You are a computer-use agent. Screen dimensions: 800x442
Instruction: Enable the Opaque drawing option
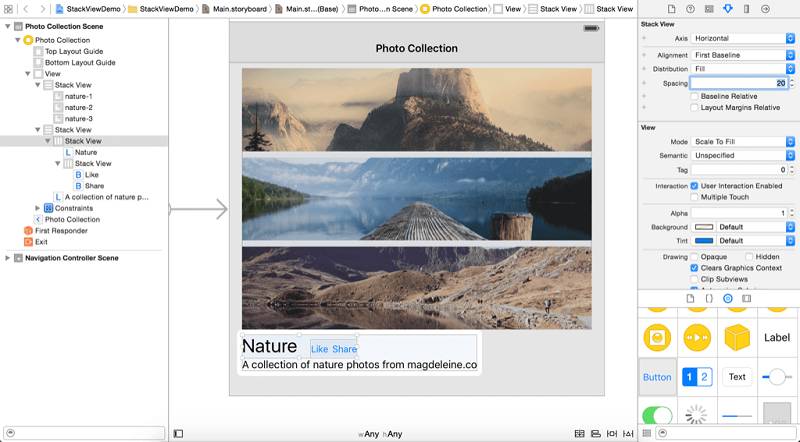click(694, 257)
